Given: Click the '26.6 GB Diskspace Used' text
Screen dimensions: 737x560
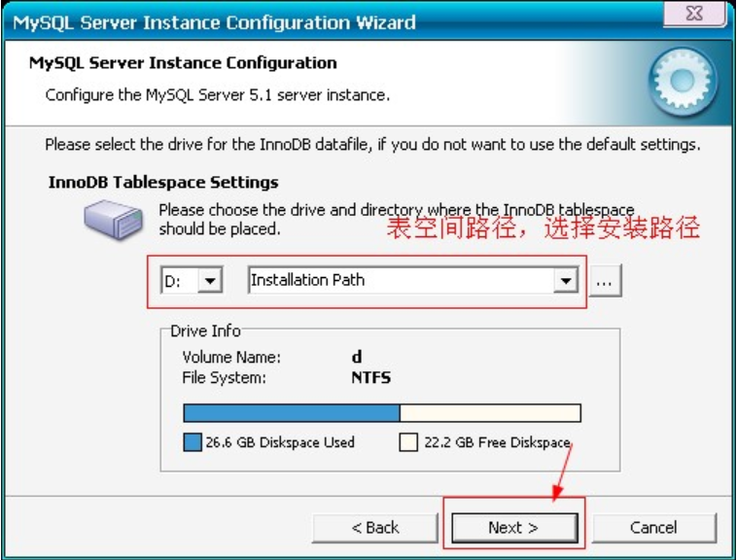Looking at the screenshot, I should click(280, 442).
